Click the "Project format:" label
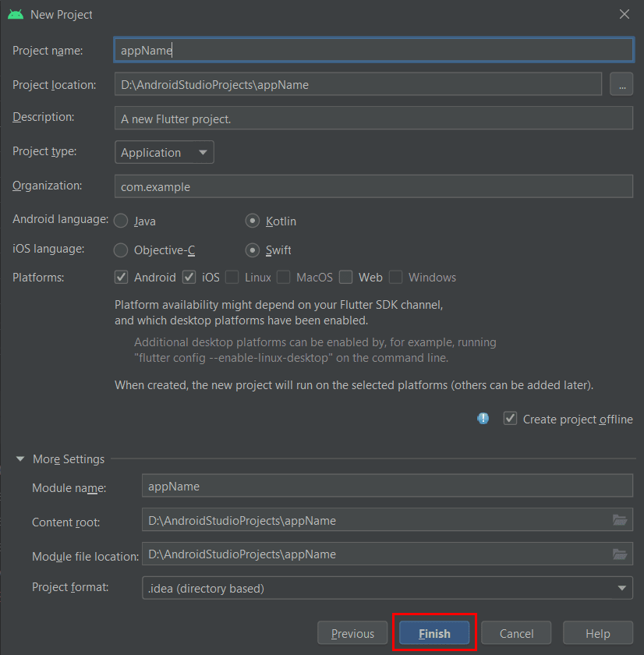Image resolution: width=644 pixels, height=655 pixels. [70, 587]
